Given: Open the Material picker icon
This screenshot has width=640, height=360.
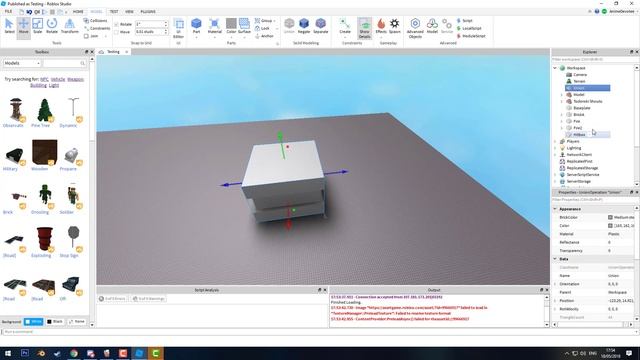Looking at the screenshot, I should [214, 24].
